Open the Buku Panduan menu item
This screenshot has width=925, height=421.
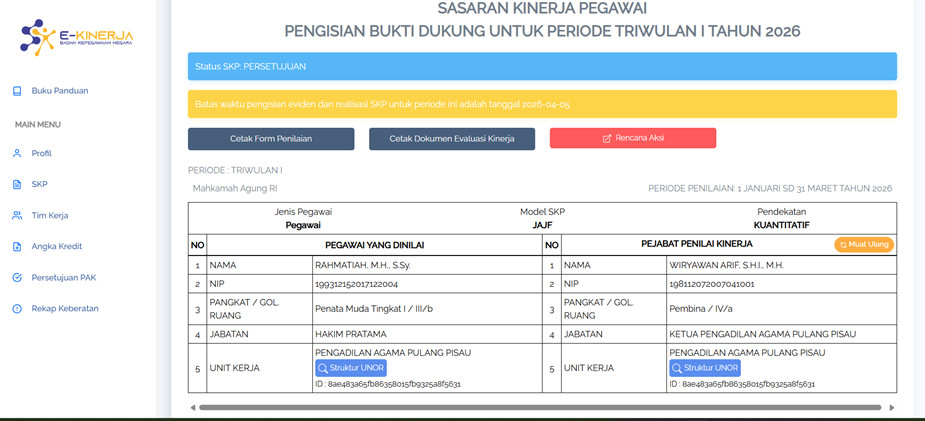(60, 91)
